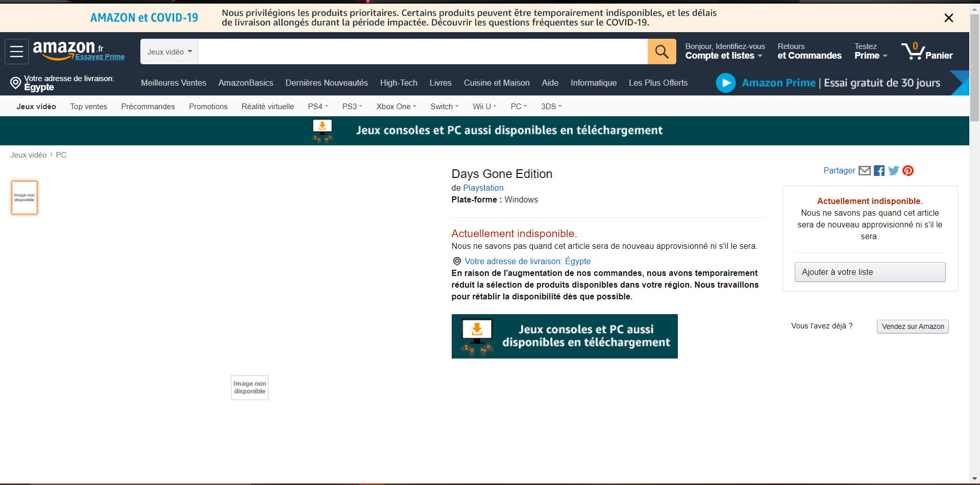The width and height of the screenshot is (980, 485).
Task: Open Promotions subnav tab
Action: pyautogui.click(x=208, y=106)
